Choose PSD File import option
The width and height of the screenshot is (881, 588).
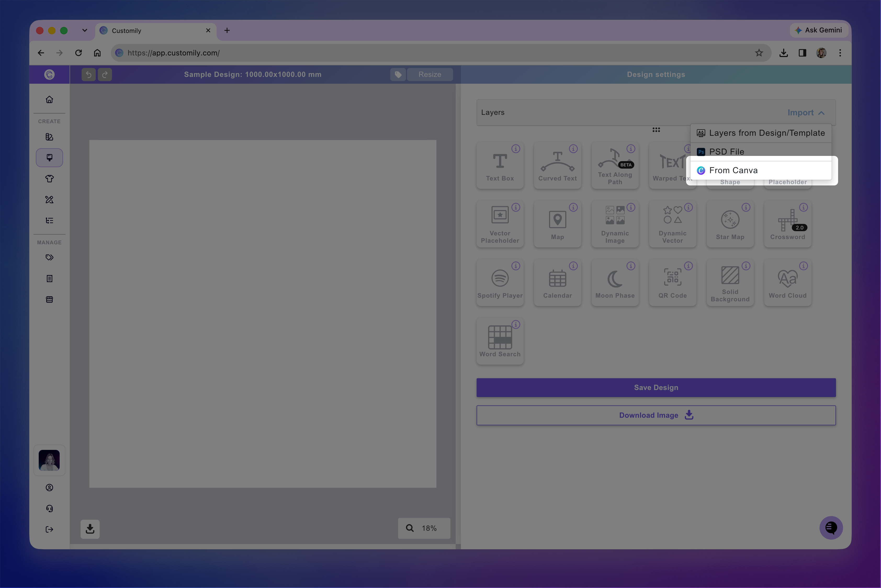[x=761, y=151]
